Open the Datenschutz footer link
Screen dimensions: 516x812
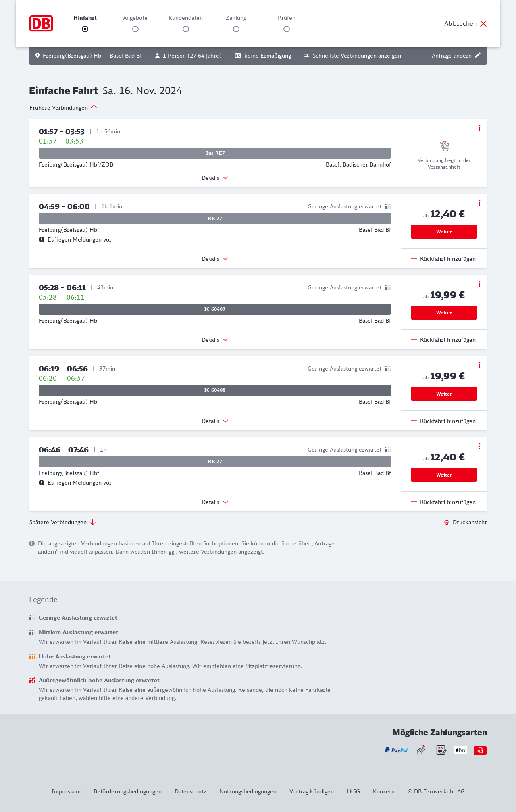pos(190,791)
